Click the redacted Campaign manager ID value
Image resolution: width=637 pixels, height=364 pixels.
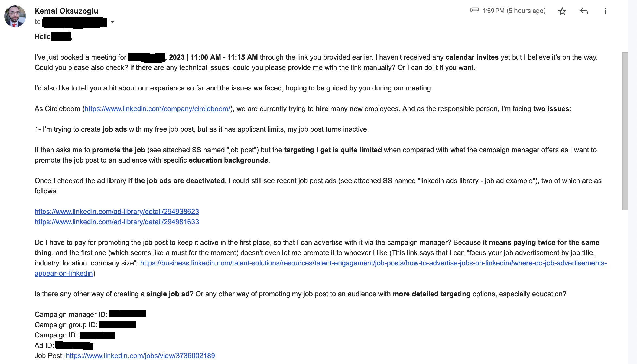pos(127,314)
